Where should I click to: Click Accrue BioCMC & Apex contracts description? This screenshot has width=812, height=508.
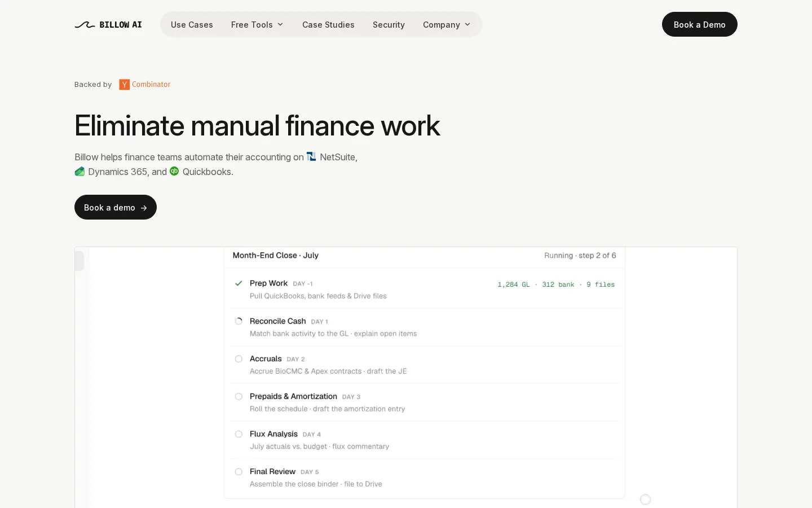coord(328,371)
